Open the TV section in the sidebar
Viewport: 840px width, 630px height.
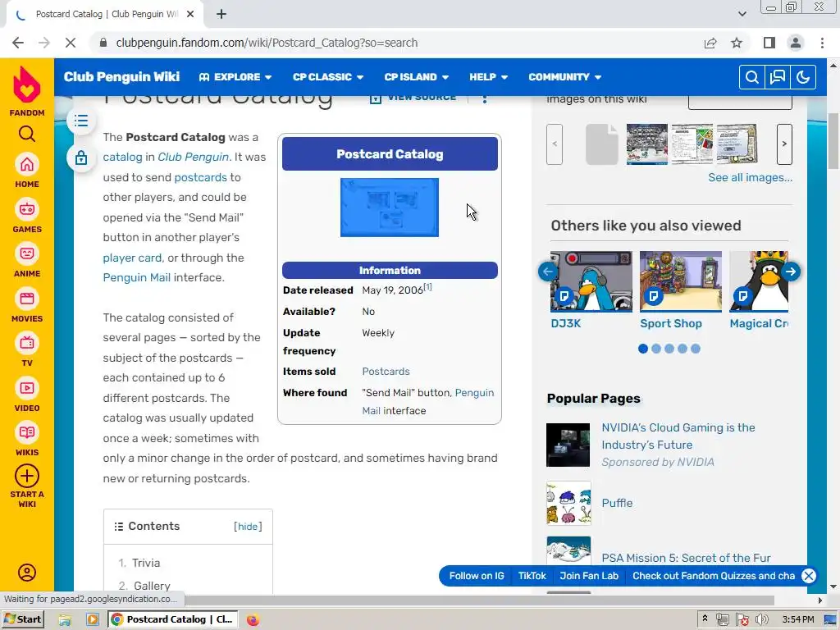pos(27,349)
